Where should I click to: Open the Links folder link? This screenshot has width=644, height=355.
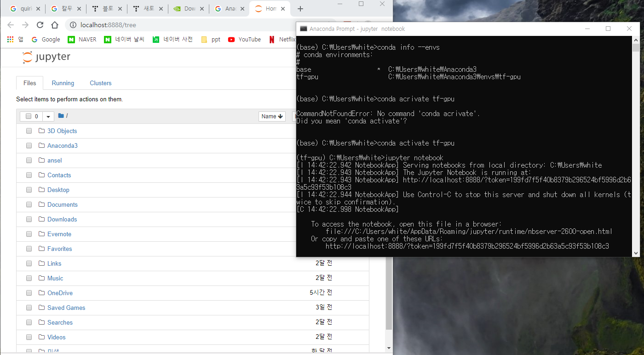click(54, 263)
